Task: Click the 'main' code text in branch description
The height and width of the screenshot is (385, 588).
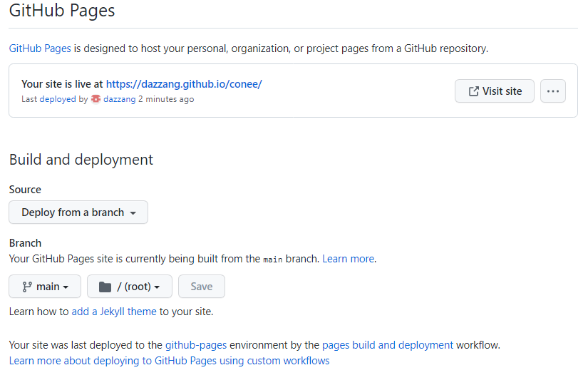Action: tap(273, 260)
